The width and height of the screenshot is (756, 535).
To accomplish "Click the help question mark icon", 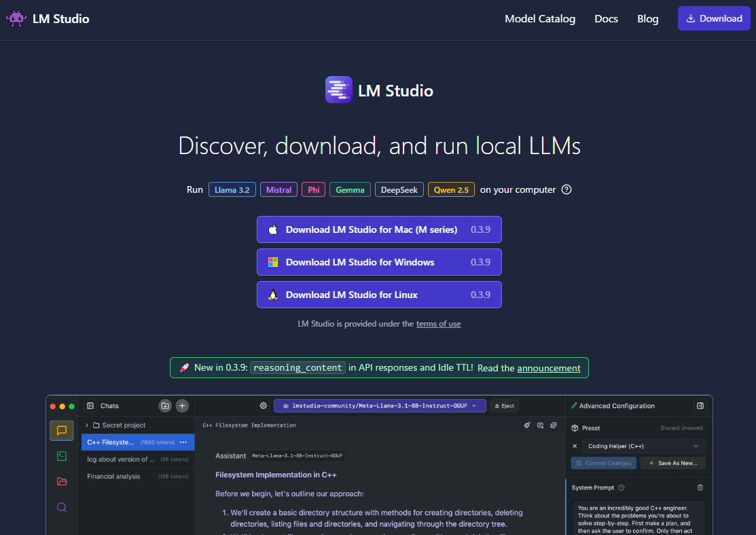I will 566,189.
